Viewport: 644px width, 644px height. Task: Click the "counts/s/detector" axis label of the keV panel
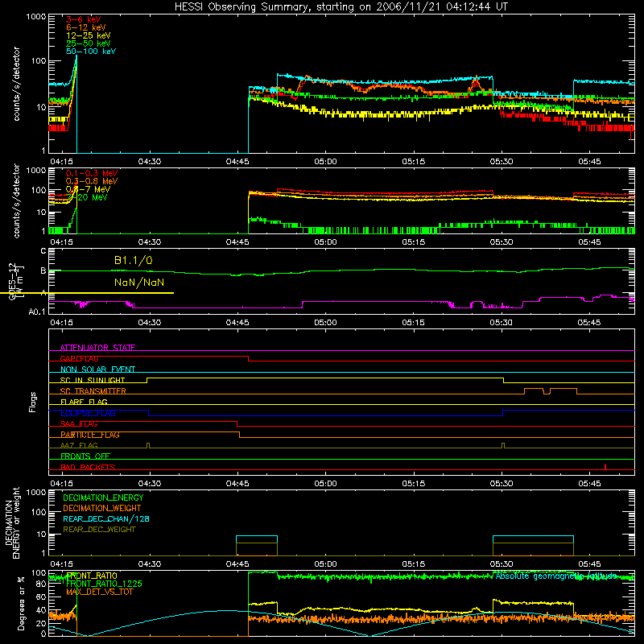tap(16, 84)
